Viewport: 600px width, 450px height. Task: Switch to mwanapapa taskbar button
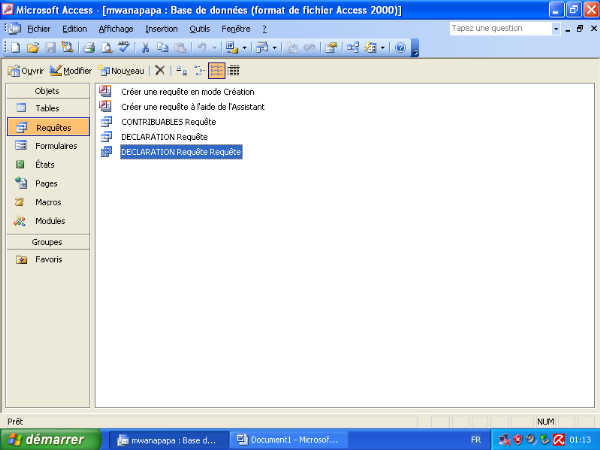[x=169, y=440]
